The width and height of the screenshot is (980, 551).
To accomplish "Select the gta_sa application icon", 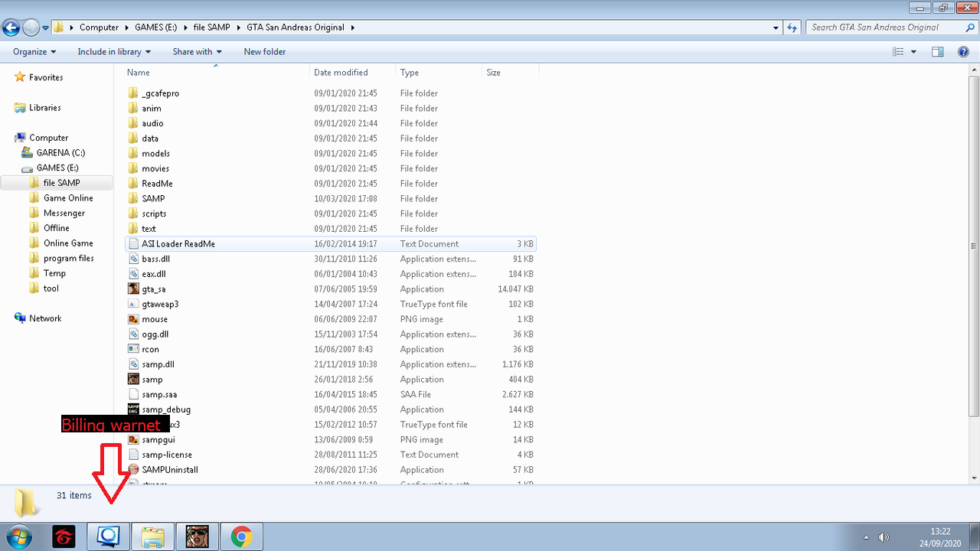I will [134, 289].
